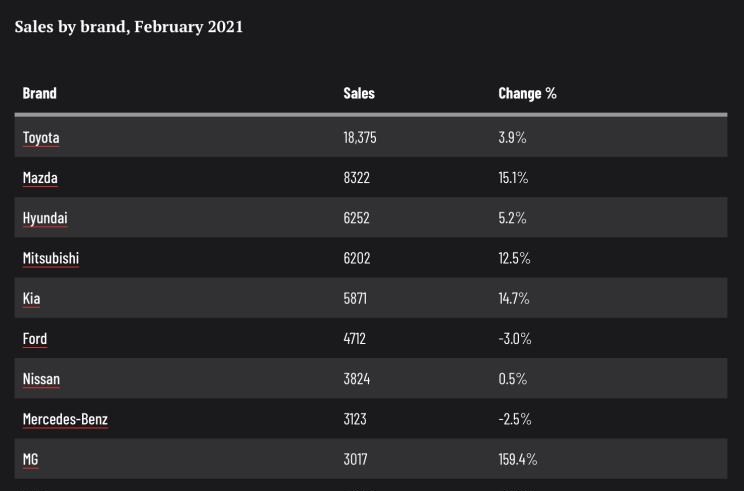The width and height of the screenshot is (744, 491).
Task: Go to the Ford brand link
Action: (x=35, y=339)
